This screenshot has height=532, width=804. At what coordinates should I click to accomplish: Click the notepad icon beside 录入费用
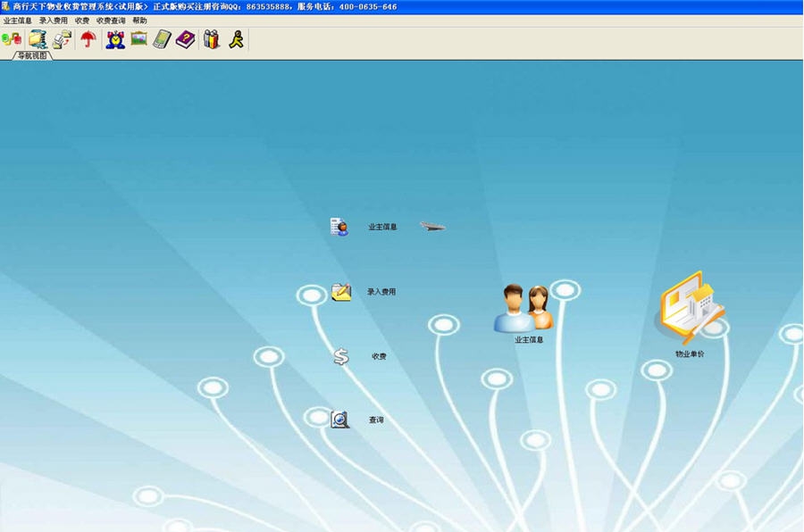tap(341, 292)
